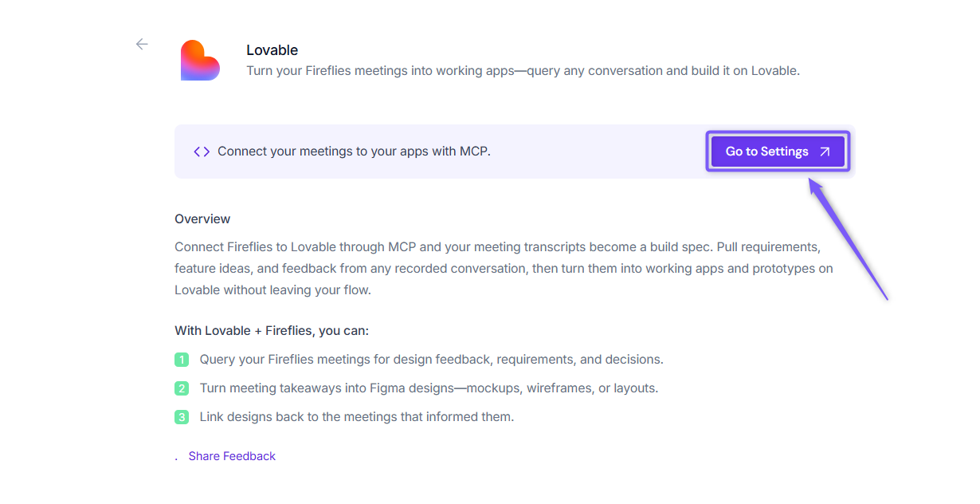Screen dimensions: 980x504
Task: Click the MCP code brackets icon
Action: pos(202,152)
